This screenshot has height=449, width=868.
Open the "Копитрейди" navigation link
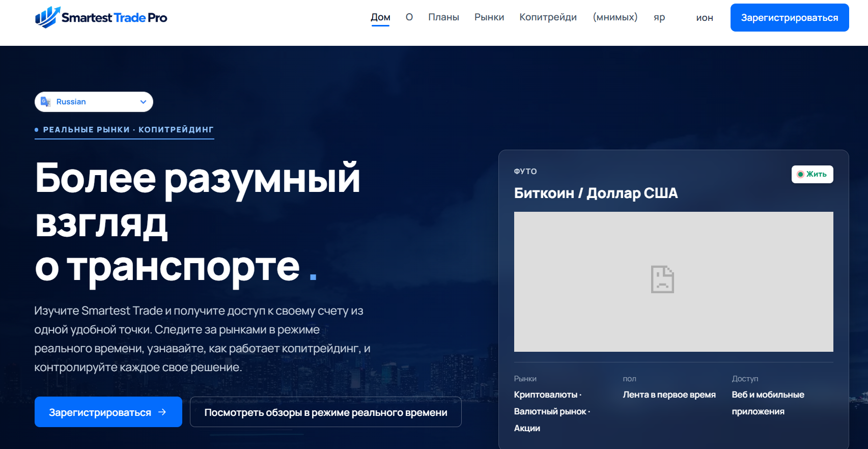click(548, 17)
